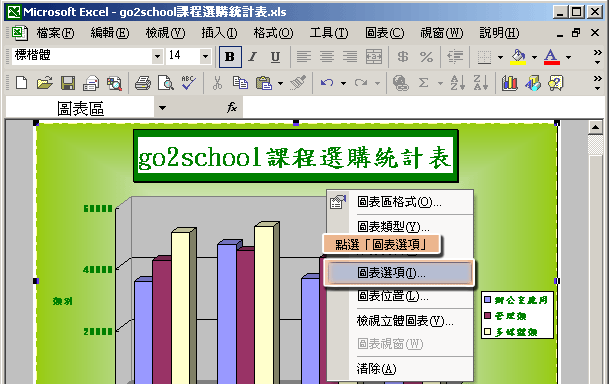Click the permission/email icon next to Save
This screenshot has height=384, width=609.
click(x=91, y=83)
